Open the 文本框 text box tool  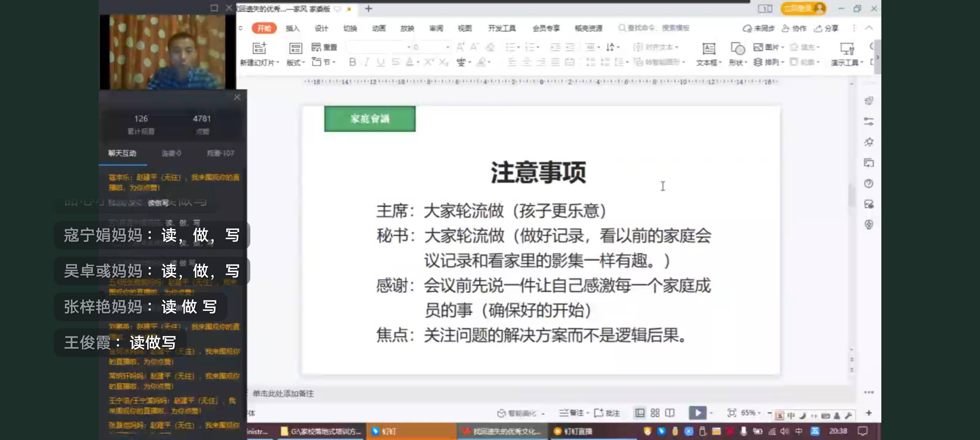[x=708, y=53]
